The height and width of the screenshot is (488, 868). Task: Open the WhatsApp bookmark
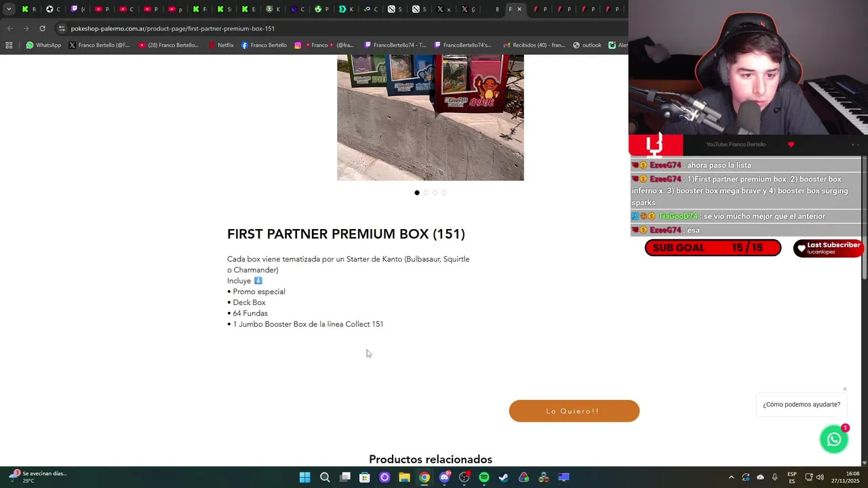(x=43, y=45)
